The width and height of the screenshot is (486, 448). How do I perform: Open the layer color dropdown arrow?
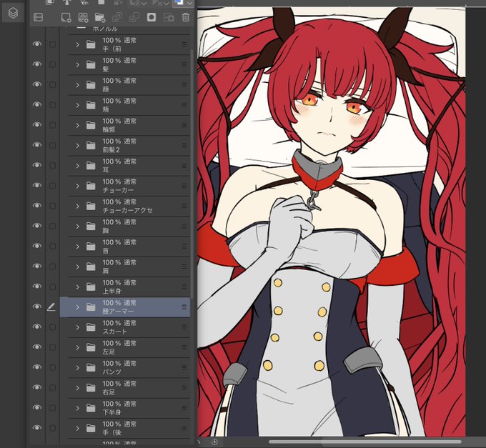(x=189, y=3)
